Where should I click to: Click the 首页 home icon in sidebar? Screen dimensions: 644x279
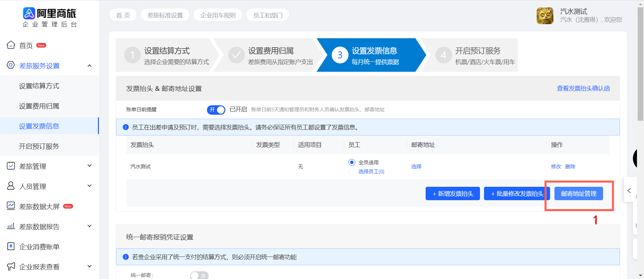pyautogui.click(x=11, y=45)
